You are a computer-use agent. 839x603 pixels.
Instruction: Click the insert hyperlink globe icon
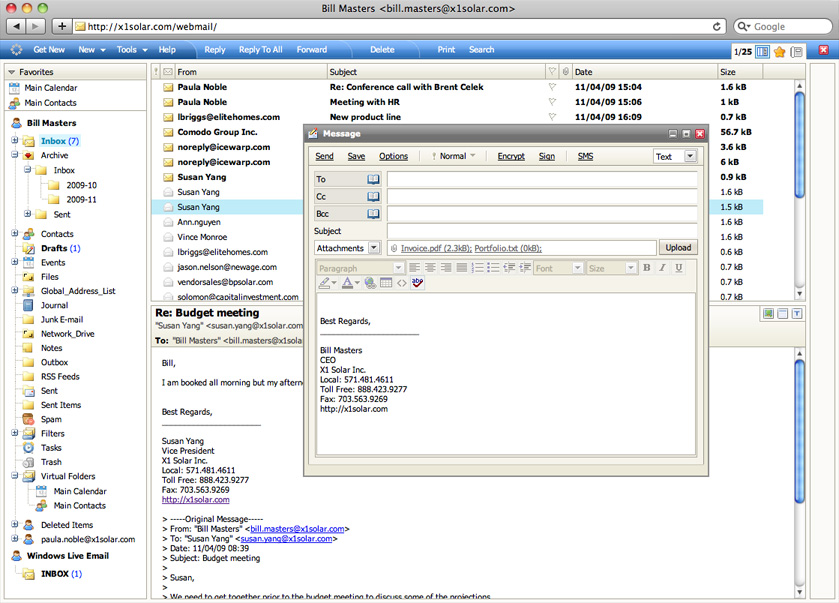tap(371, 284)
